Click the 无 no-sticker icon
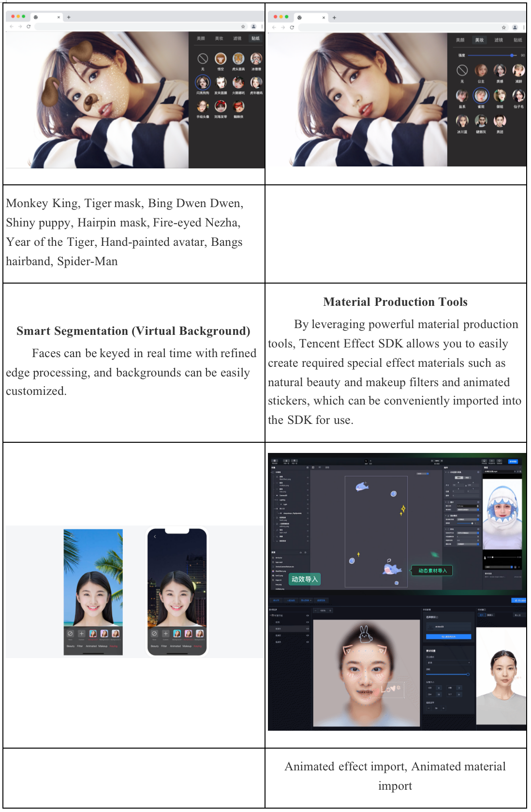Screen dimensions: 531x812 point(203,59)
